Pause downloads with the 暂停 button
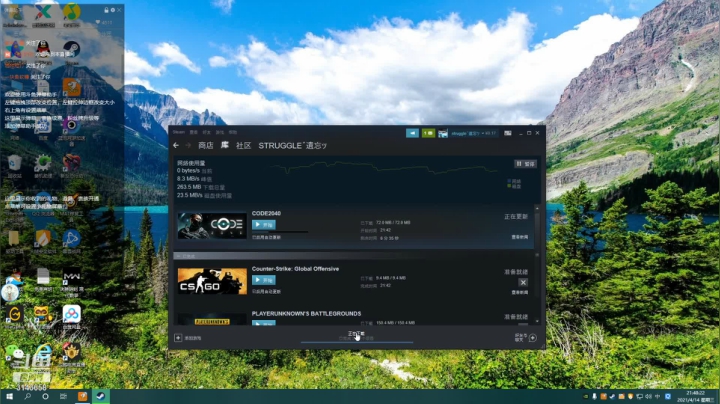This screenshot has width=720, height=404. pyautogui.click(x=525, y=164)
